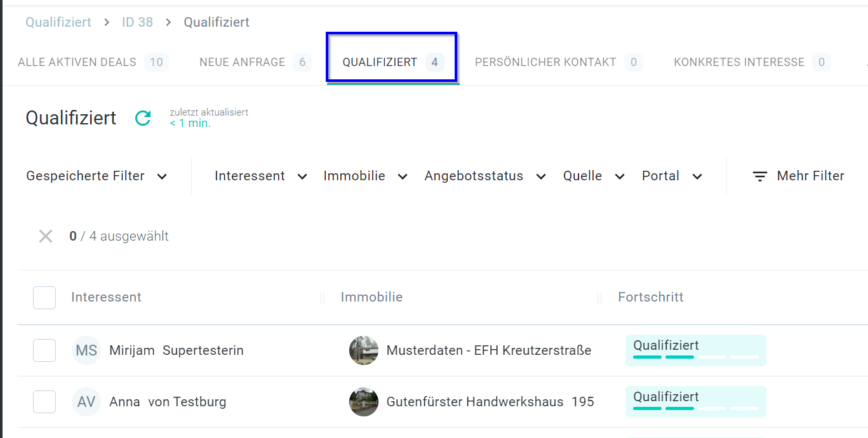Click Mirijam Supertesterin's Qualifiziert progress bar
Image resolution: width=868 pixels, height=438 pixels.
[695, 350]
